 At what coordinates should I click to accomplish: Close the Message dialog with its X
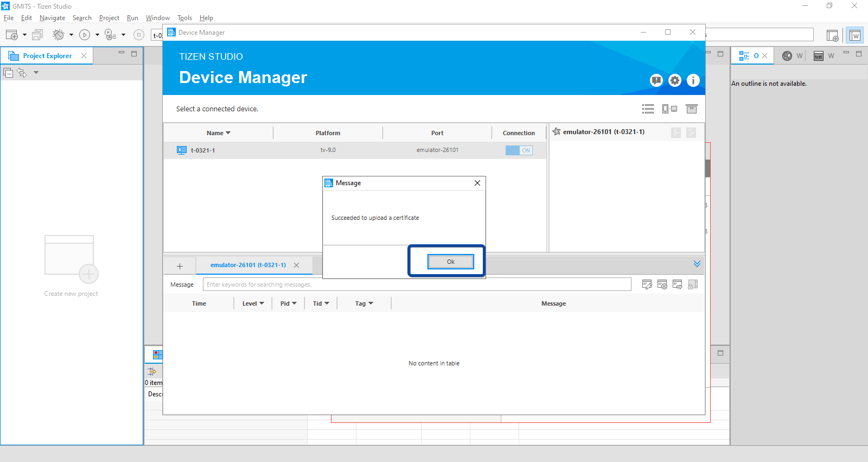[x=477, y=183]
